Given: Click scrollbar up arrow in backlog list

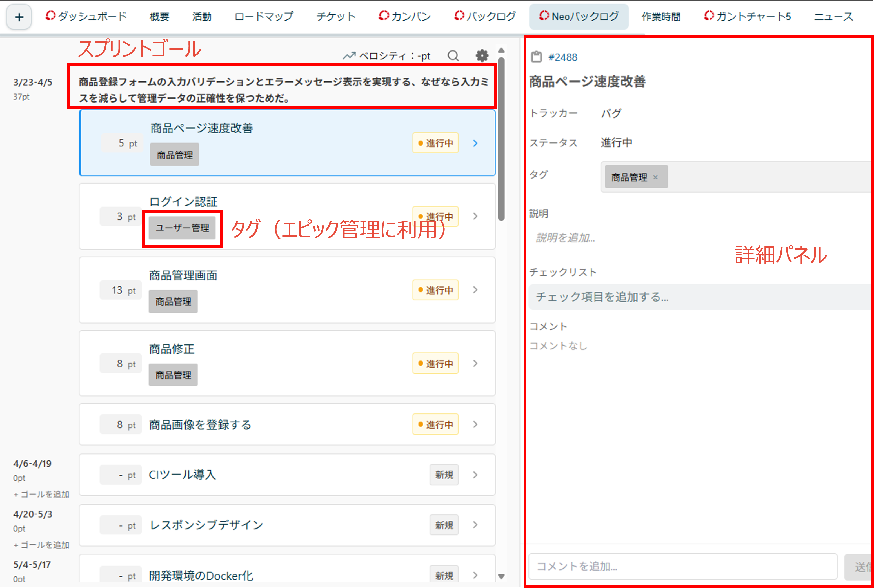Looking at the screenshot, I should pyautogui.click(x=501, y=50).
